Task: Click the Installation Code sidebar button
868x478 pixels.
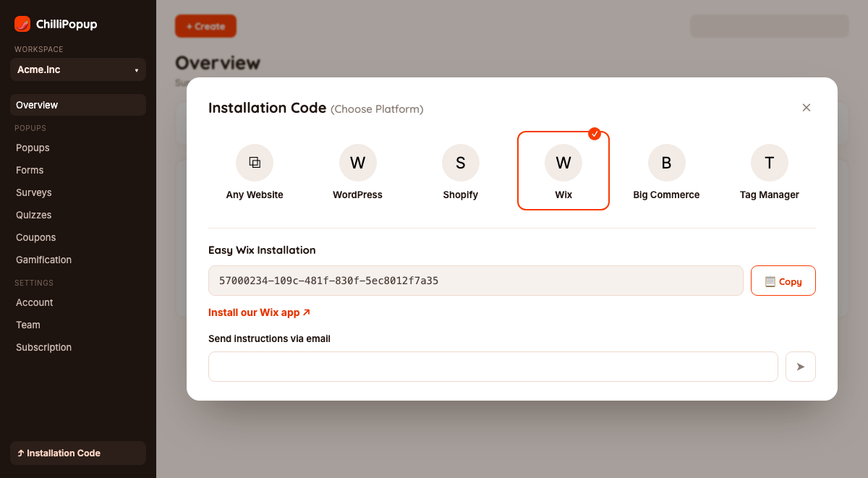Action: pos(78,453)
